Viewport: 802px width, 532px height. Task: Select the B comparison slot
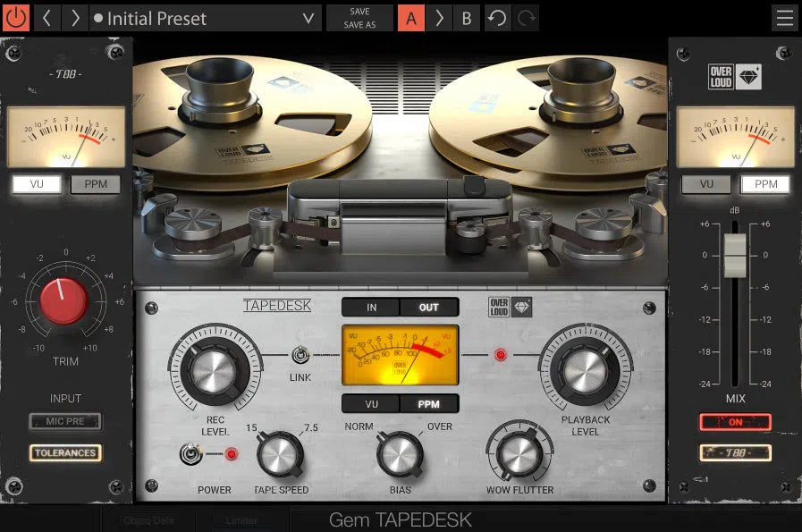[466, 18]
